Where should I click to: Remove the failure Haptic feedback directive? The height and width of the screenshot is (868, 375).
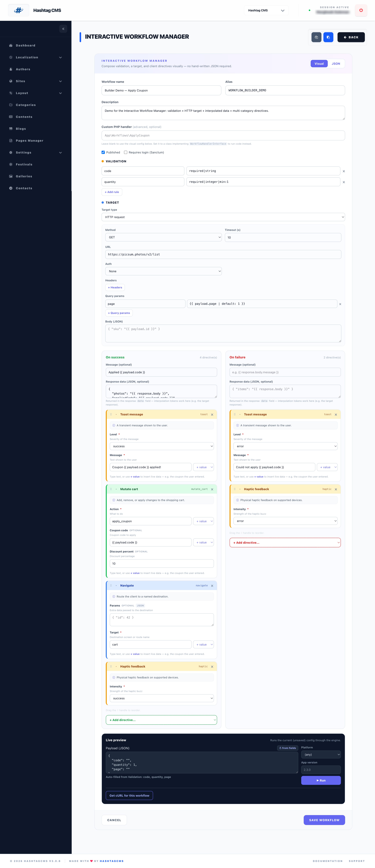[336, 489]
